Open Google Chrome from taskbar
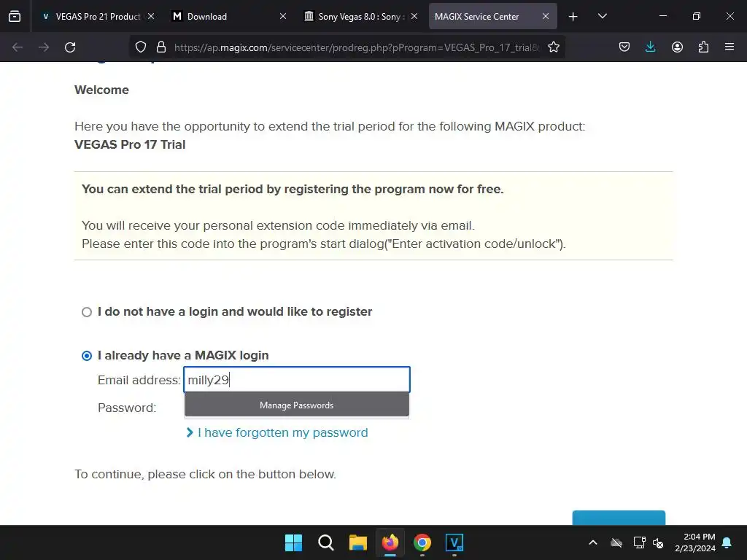The height and width of the screenshot is (560, 747). (422, 542)
